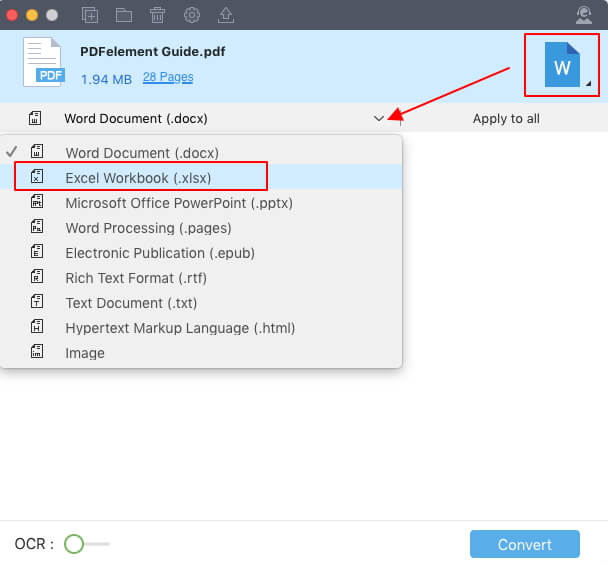
Task: Click the txt row file icon
Action: pyautogui.click(x=37, y=301)
